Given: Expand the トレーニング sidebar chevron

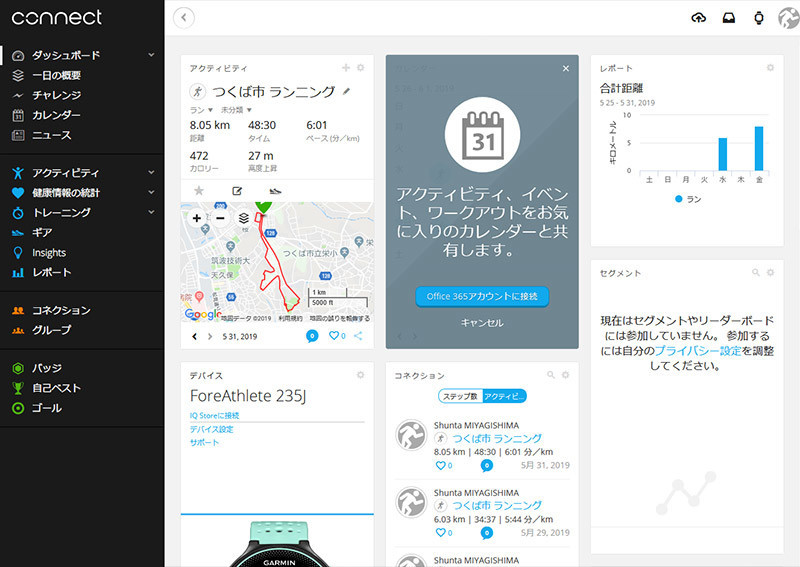Looking at the screenshot, I should (151, 212).
